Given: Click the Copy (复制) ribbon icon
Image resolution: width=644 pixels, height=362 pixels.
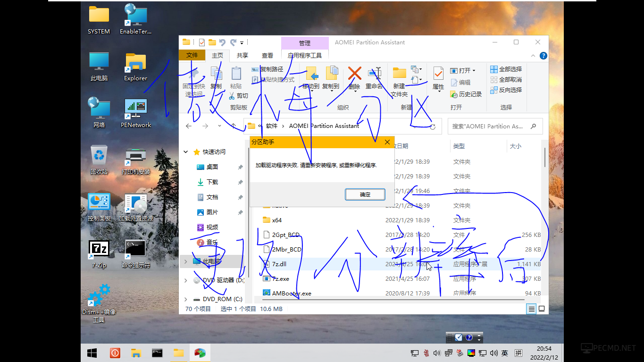Looking at the screenshot, I should pyautogui.click(x=216, y=74).
